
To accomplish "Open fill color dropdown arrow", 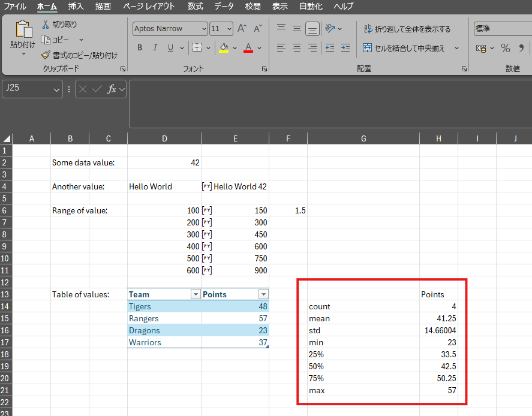I will [x=235, y=48].
